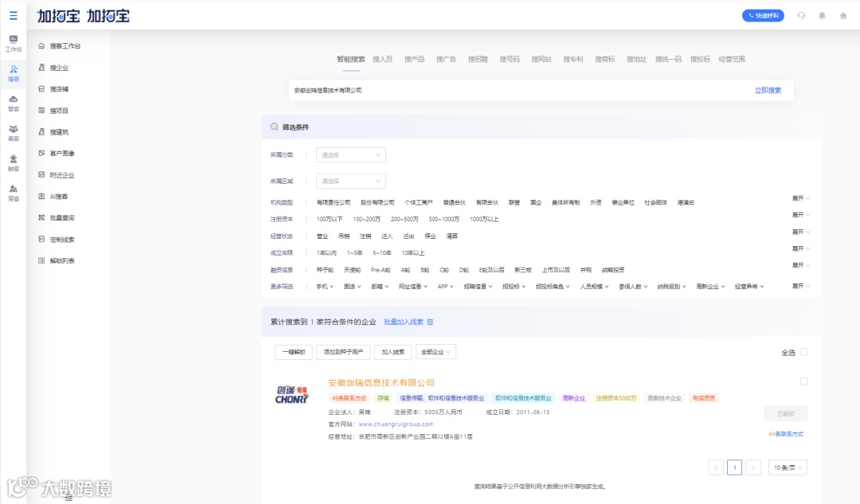Click the blue 快速呼叫 button
The width and height of the screenshot is (860, 504).
click(763, 16)
